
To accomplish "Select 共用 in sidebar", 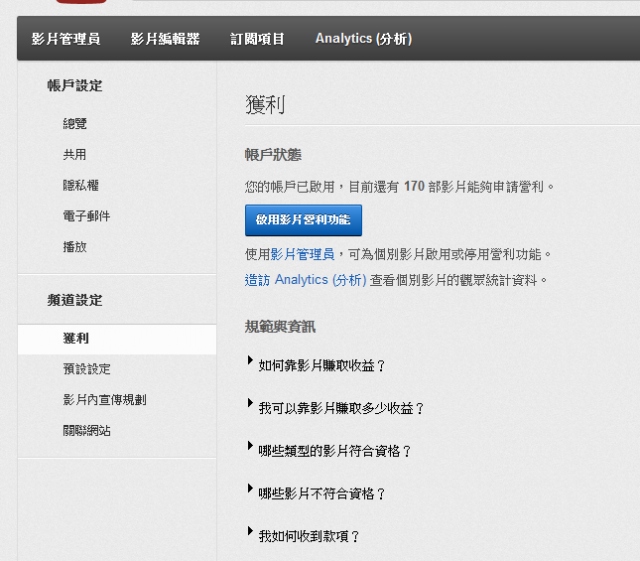I will coord(75,154).
